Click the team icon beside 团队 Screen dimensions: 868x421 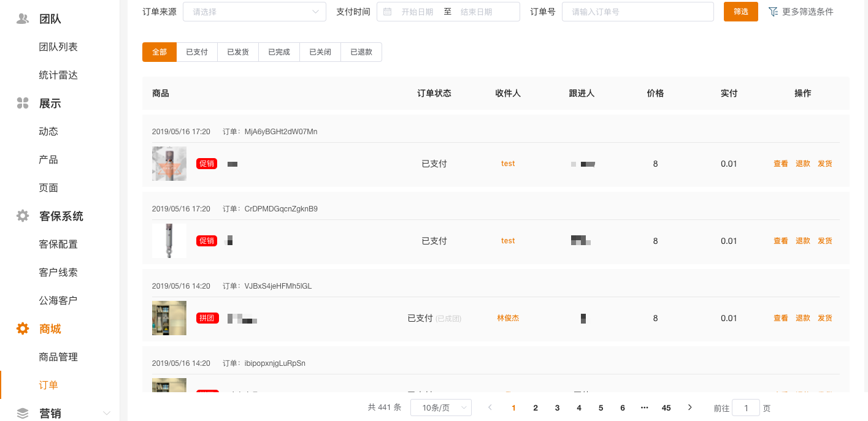pyautogui.click(x=23, y=18)
